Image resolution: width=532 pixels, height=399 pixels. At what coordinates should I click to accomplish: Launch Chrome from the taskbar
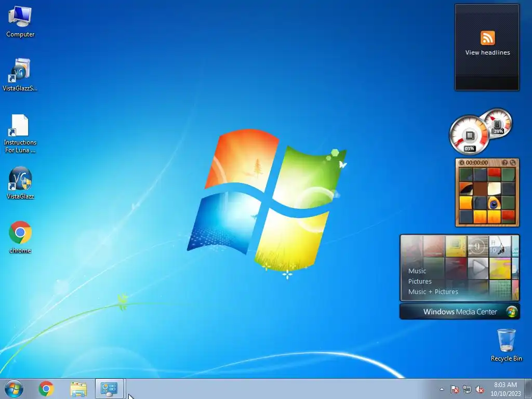click(x=46, y=389)
